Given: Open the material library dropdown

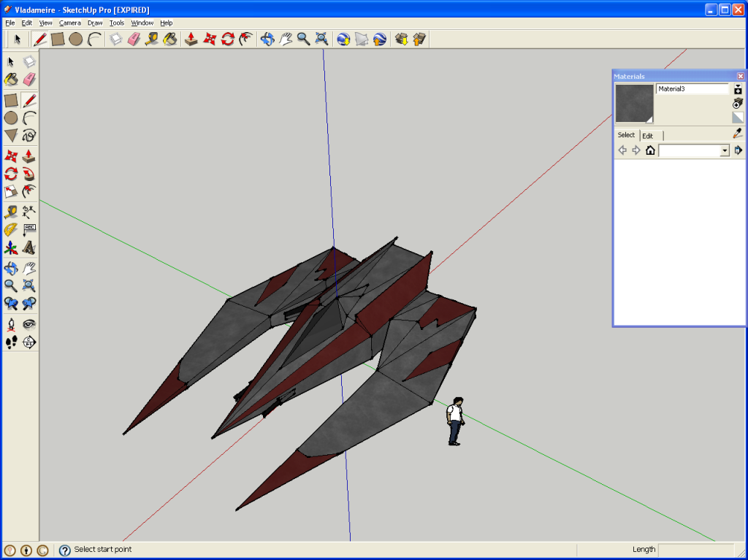Looking at the screenshot, I should (x=725, y=150).
